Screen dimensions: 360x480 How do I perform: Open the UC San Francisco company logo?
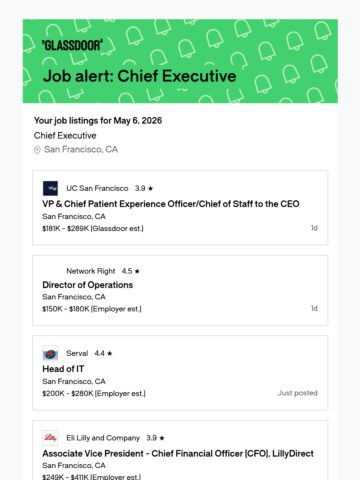[x=50, y=188]
